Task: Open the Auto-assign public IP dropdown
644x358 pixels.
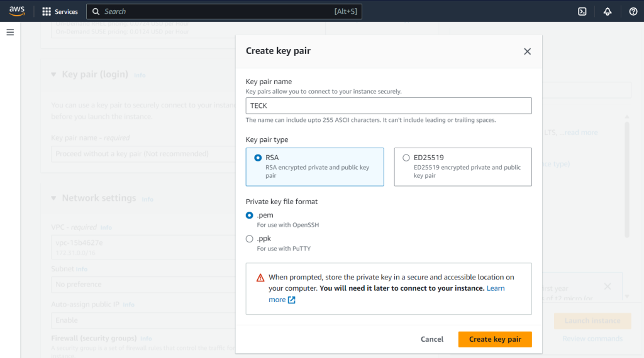Action: [142, 320]
